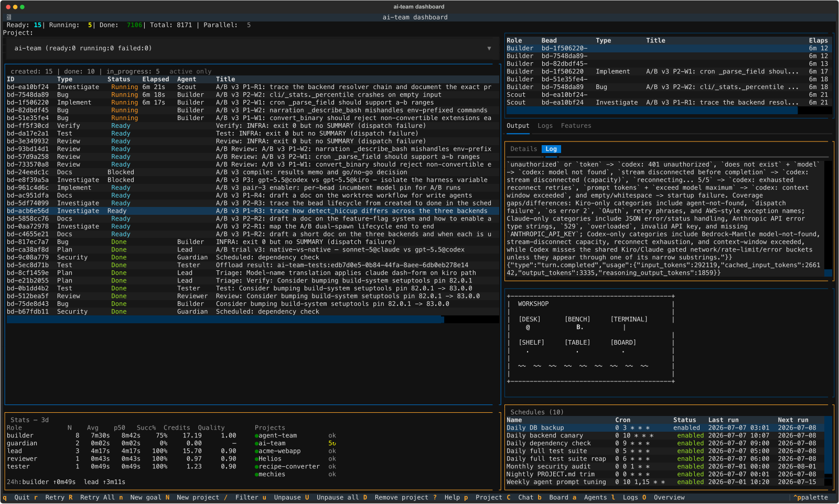
Task: Click the BENCH station in workshop
Action: [577, 320]
